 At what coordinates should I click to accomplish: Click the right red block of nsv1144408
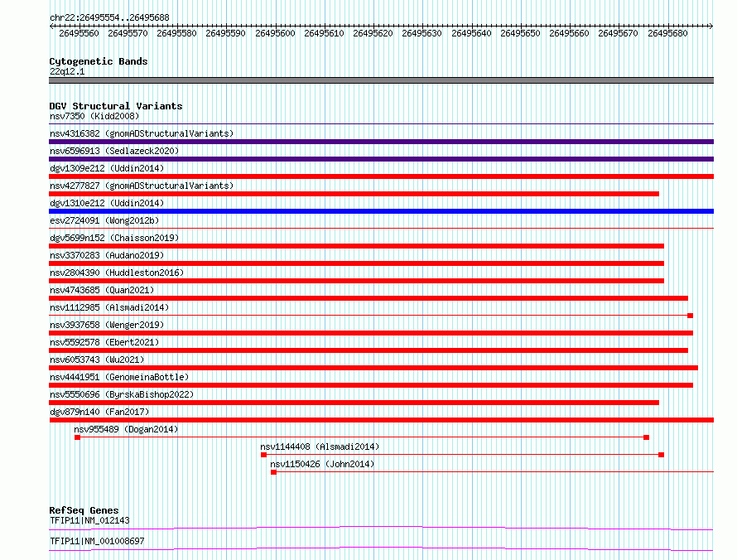pyautogui.click(x=662, y=455)
